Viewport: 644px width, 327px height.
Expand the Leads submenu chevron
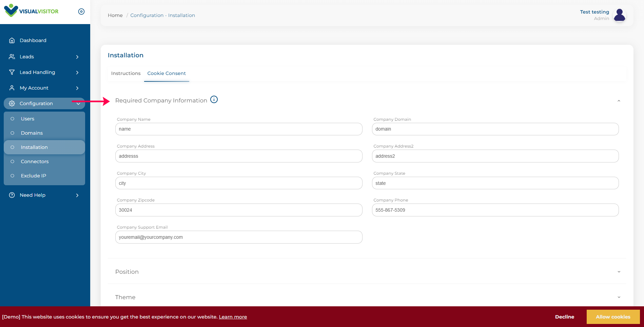[77, 57]
